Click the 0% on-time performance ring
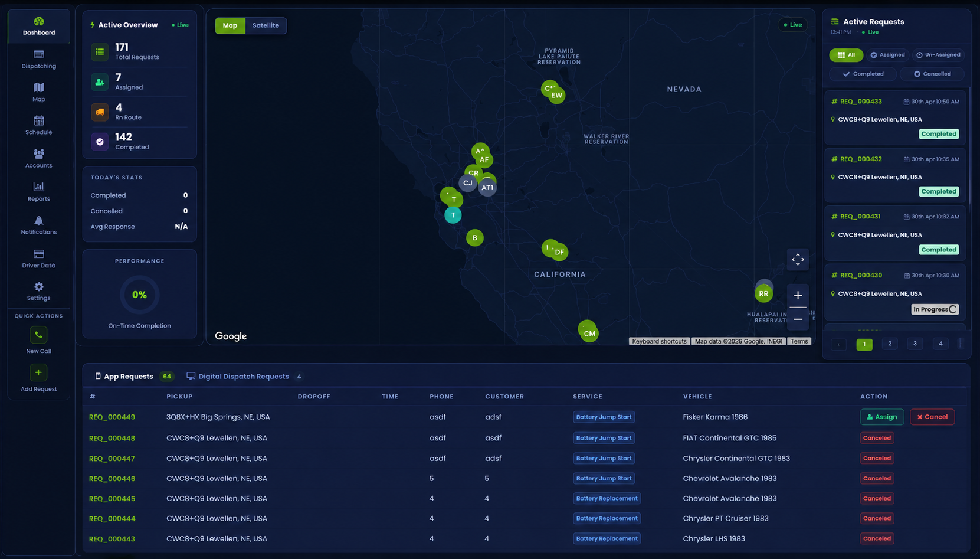 [139, 295]
